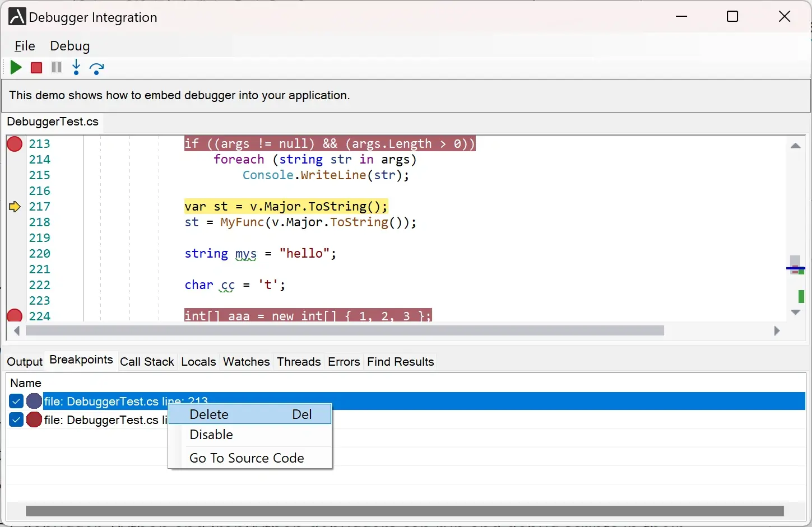The width and height of the screenshot is (812, 527).
Task: Switch to the Call Stack tab
Action: point(147,362)
